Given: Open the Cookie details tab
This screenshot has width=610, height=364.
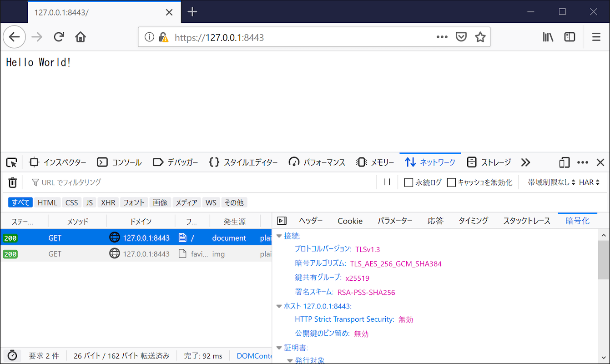Looking at the screenshot, I should click(x=350, y=221).
